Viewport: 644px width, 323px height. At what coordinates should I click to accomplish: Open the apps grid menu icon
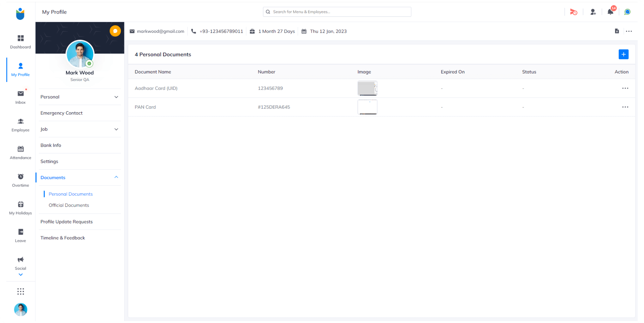coord(21,291)
